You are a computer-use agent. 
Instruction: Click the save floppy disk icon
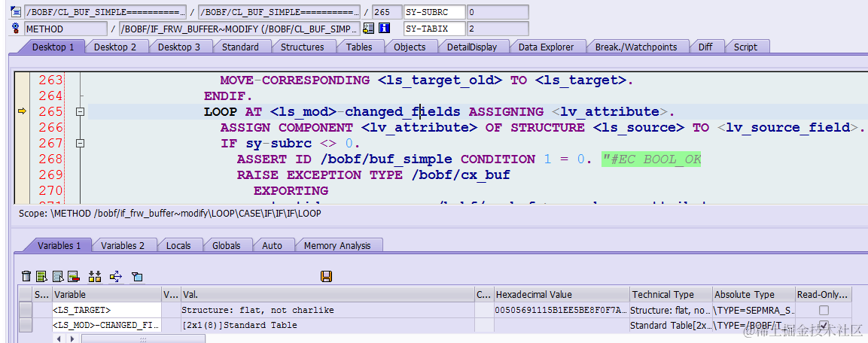(326, 276)
